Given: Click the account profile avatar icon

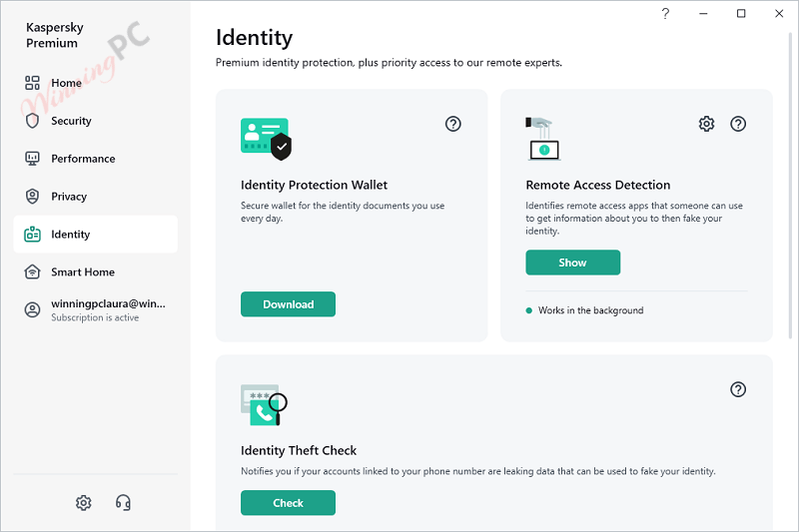Looking at the screenshot, I should point(32,309).
